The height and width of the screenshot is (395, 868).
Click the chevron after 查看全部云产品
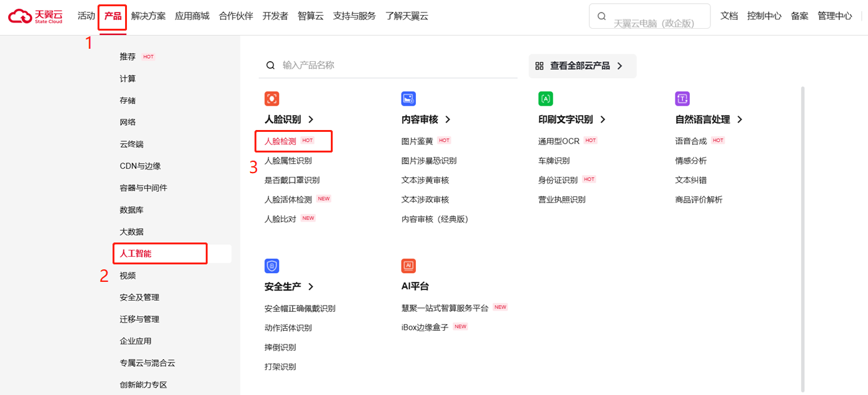[x=620, y=66]
